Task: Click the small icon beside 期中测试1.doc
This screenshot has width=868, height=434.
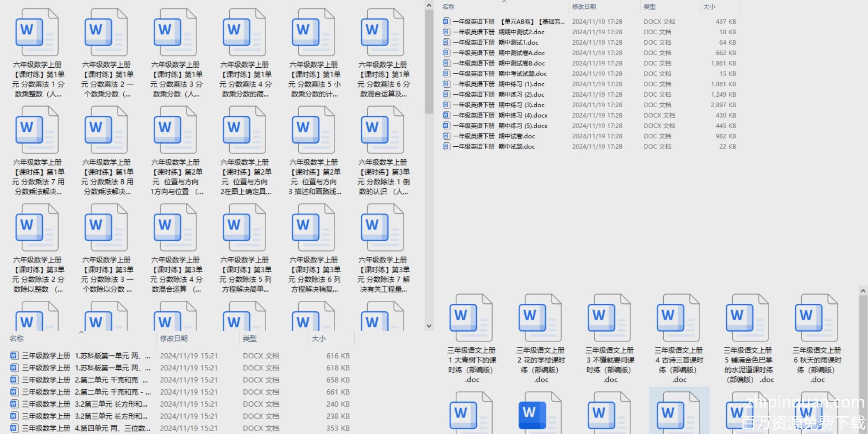Action: [x=446, y=43]
